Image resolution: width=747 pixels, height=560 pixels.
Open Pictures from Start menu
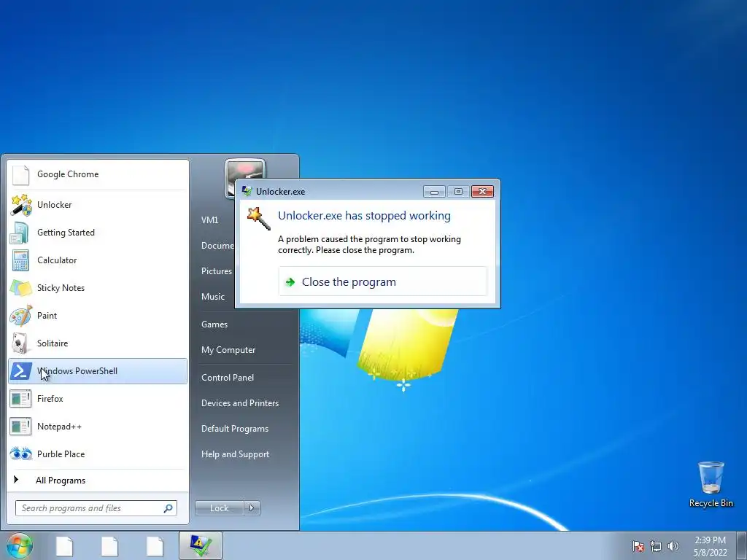click(217, 271)
